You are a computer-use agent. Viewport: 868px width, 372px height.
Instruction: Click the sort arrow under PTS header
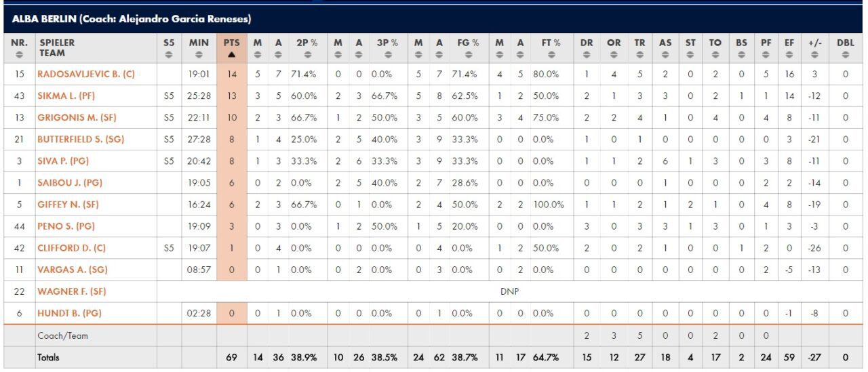point(232,55)
